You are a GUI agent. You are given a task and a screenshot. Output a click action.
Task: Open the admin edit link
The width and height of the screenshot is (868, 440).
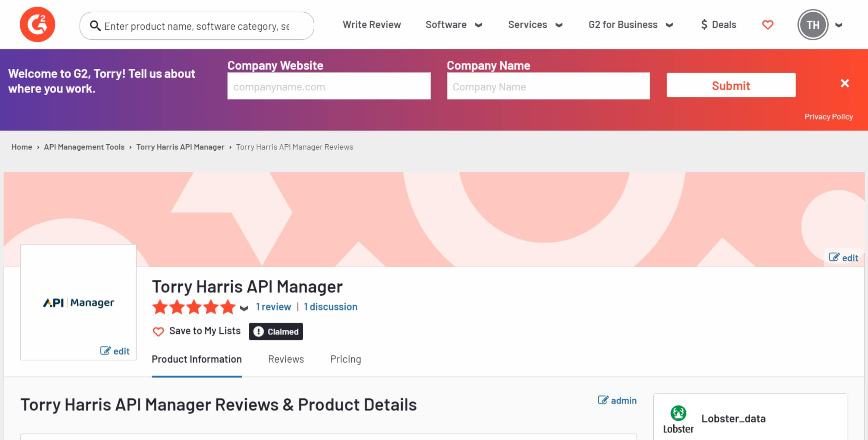[617, 400]
